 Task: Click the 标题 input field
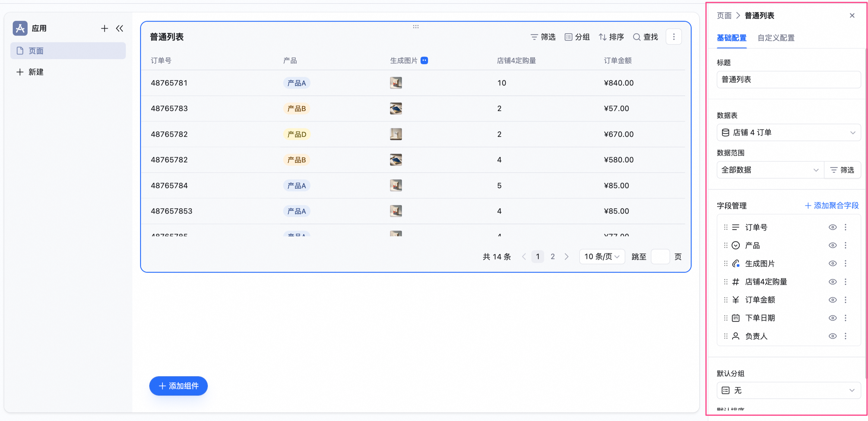coord(788,80)
